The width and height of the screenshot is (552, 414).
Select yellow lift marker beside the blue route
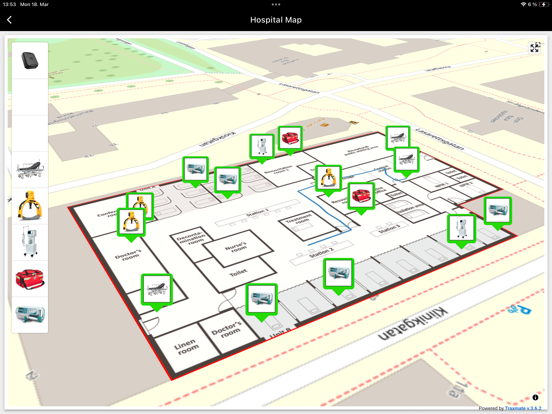click(328, 178)
